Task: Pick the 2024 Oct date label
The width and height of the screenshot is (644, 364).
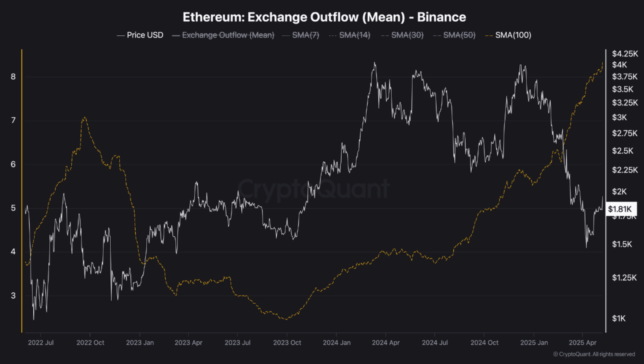Action: [484, 343]
